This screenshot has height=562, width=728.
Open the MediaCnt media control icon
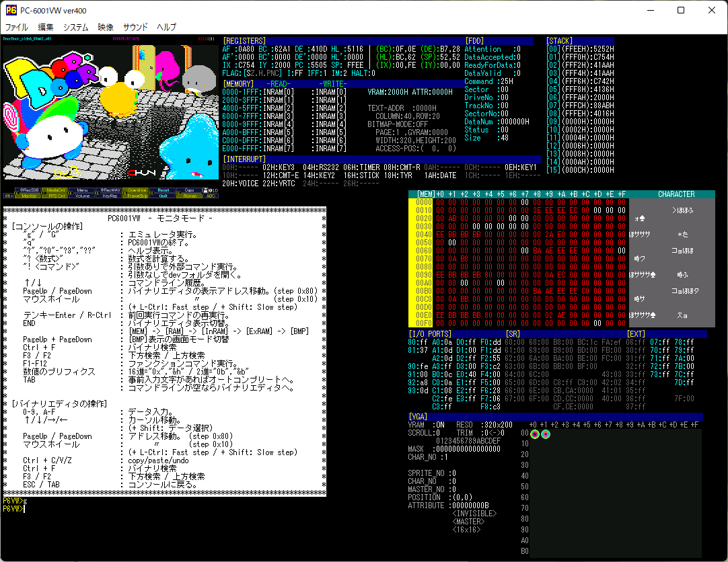click(57, 192)
